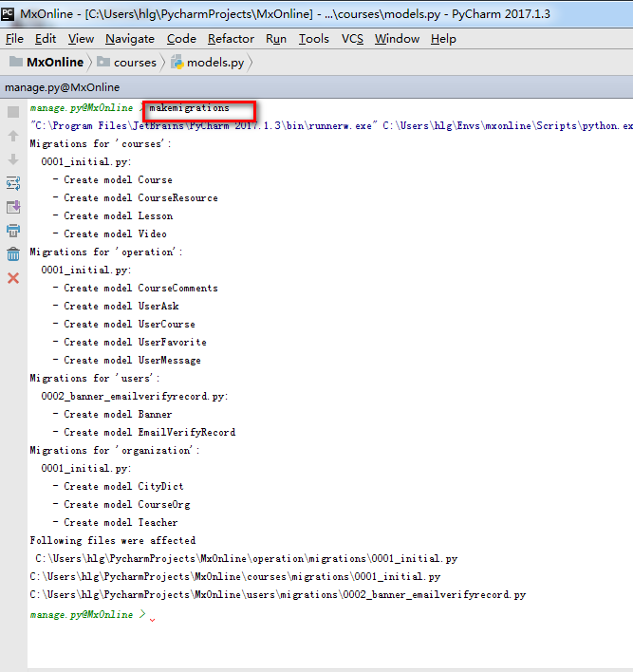Click "Create model UserCourse" line

click(124, 324)
